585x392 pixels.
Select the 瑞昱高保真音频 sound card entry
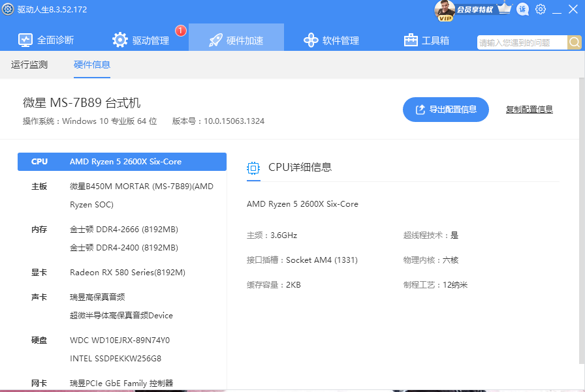(97, 297)
